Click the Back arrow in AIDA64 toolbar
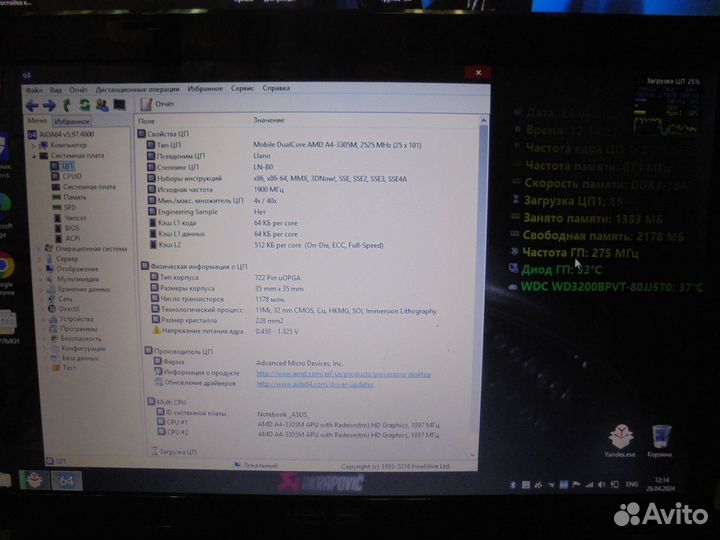Screen dimensions: 720x540 (32, 106)
